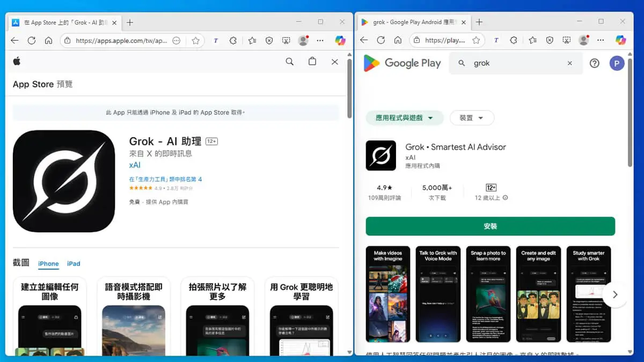Click the App Store search magnifier icon

[x=290, y=62]
